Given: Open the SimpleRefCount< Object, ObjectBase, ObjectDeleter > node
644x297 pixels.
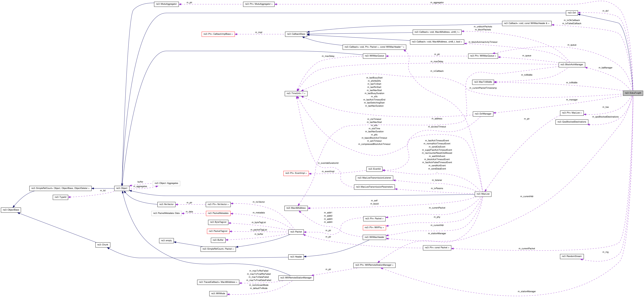Looking at the screenshot, I should 60,188.
